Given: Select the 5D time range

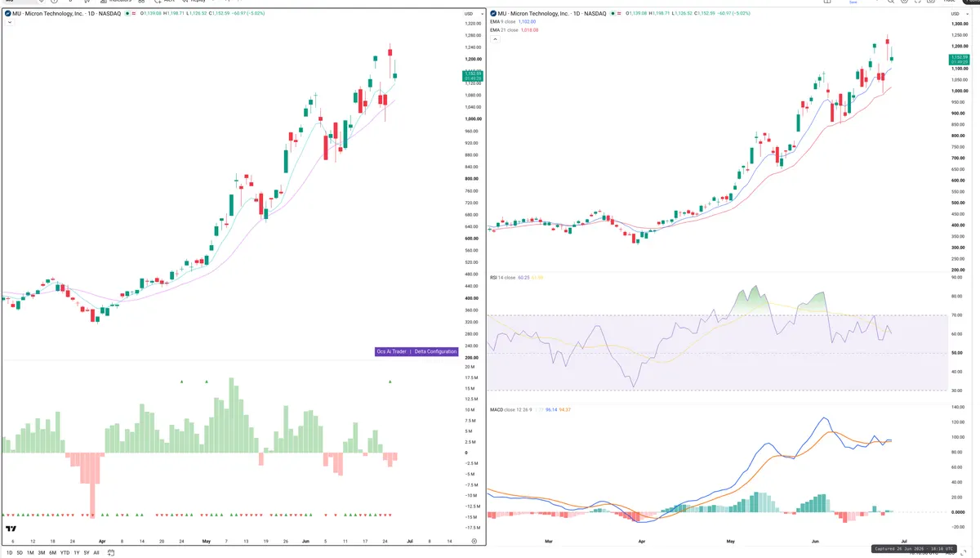Looking at the screenshot, I should (20, 553).
